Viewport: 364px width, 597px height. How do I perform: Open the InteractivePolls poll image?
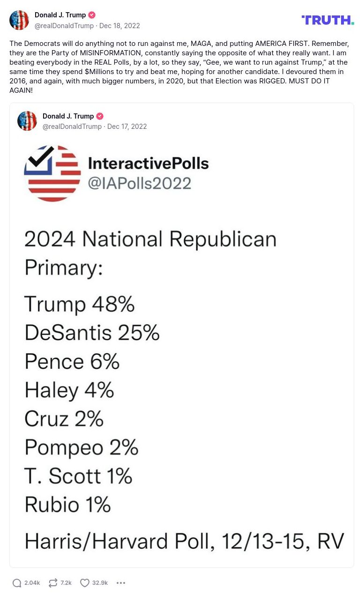point(182,347)
